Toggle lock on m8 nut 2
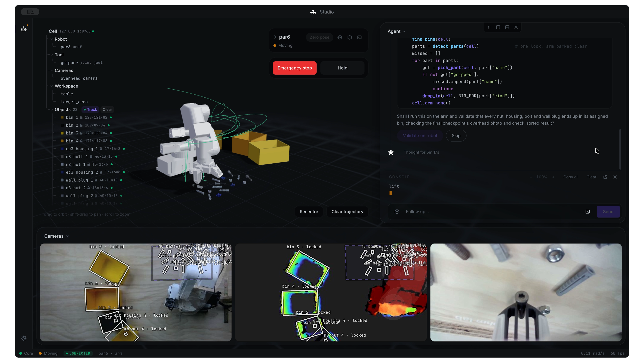Image resolution: width=644 pixels, height=362 pixels. click(89, 188)
